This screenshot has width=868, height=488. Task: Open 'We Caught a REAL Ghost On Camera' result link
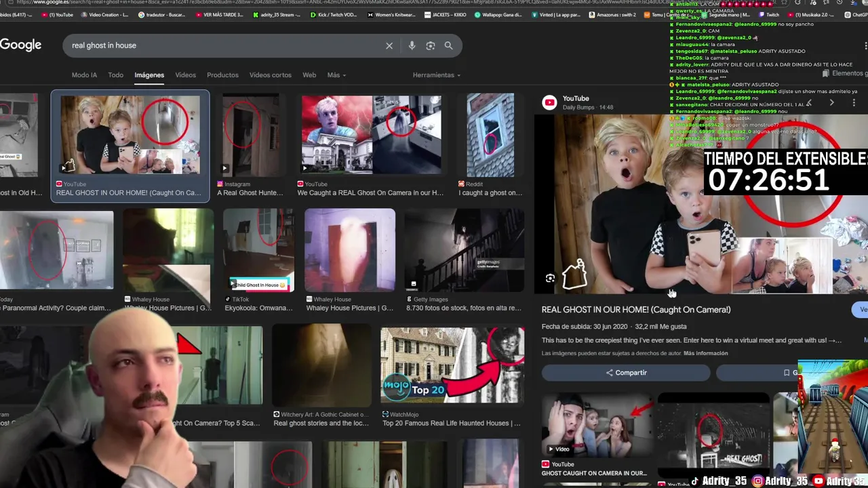point(370,193)
